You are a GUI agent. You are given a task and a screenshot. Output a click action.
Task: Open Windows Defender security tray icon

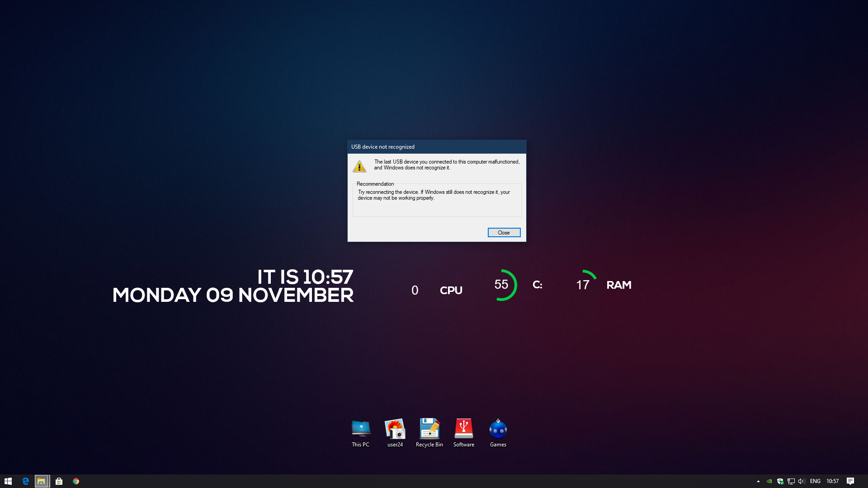(x=780, y=481)
